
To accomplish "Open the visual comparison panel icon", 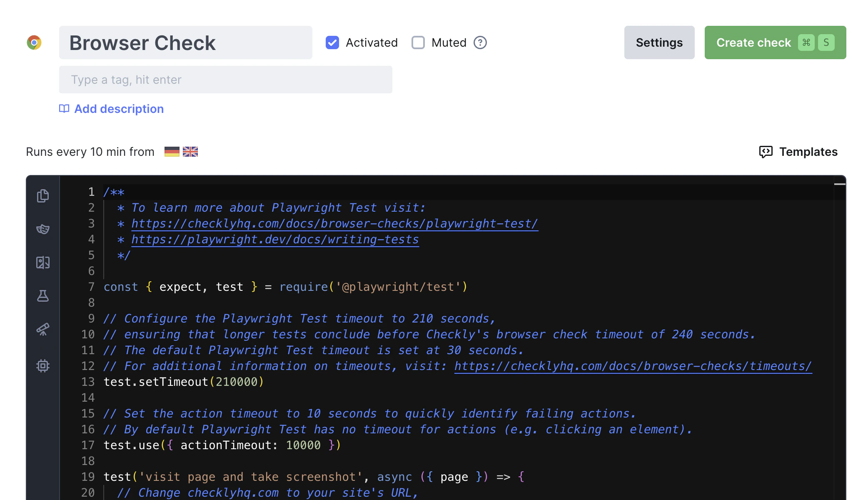I will tap(43, 262).
